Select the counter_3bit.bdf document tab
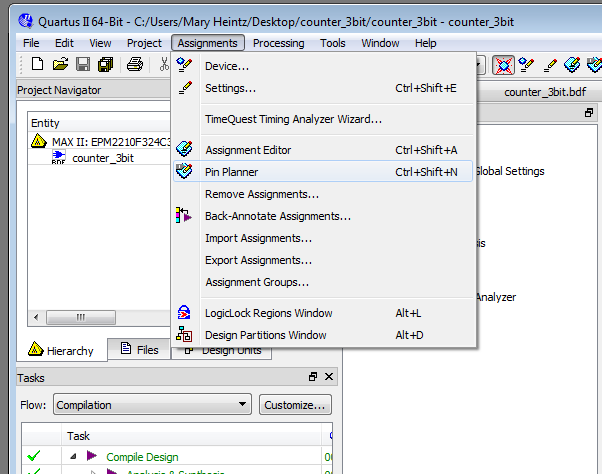 point(545,92)
